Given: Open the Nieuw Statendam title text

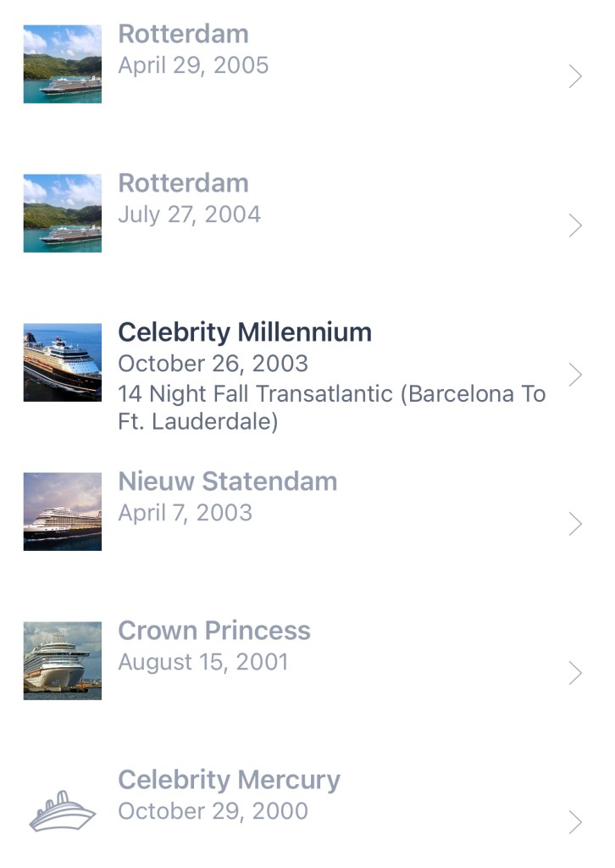Looking at the screenshot, I should click(227, 481).
